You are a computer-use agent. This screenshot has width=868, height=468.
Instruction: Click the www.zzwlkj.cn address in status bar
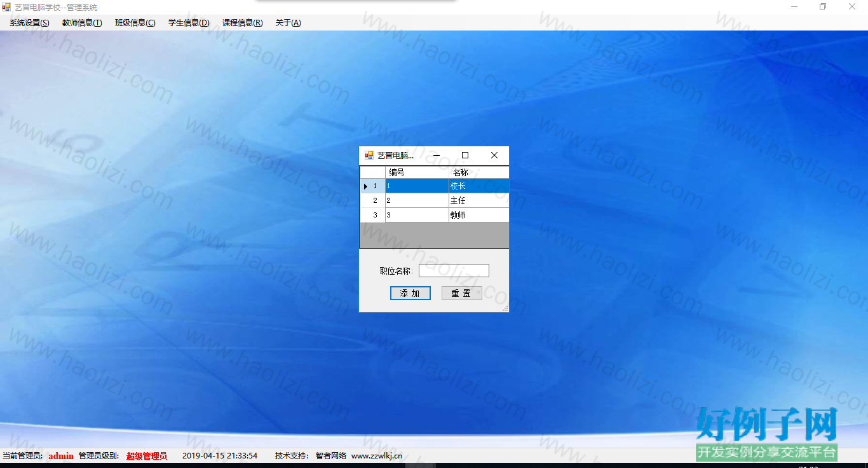pos(377,456)
